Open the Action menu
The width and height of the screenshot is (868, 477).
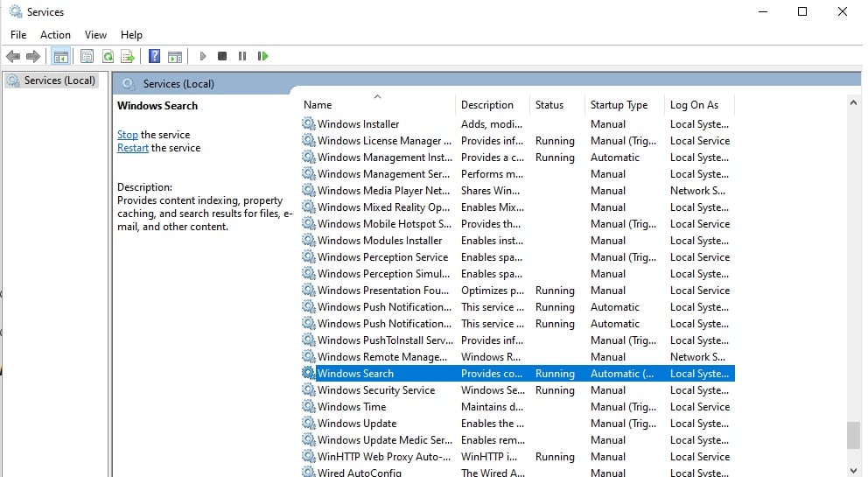(x=55, y=35)
